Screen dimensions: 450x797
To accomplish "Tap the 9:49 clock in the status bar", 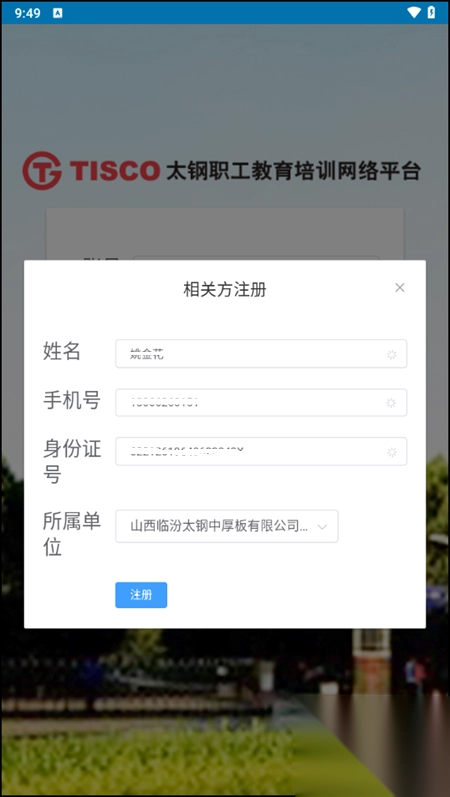I will click(27, 13).
